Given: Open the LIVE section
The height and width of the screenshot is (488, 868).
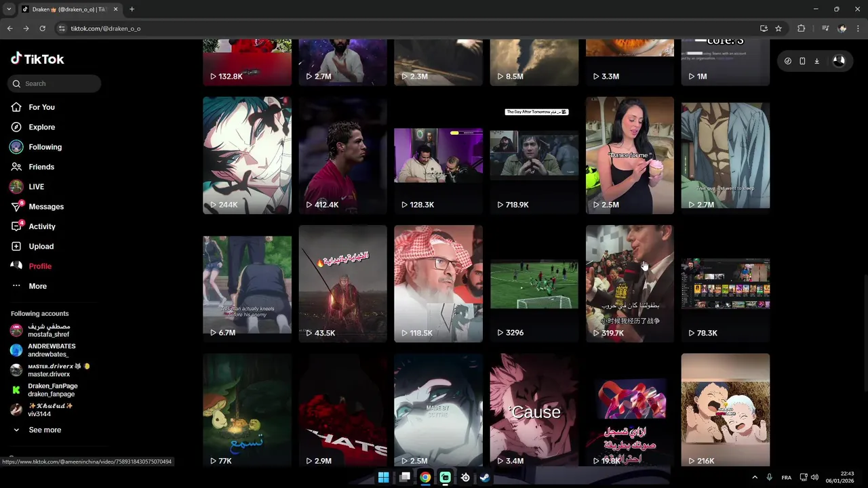Looking at the screenshot, I should (x=36, y=186).
